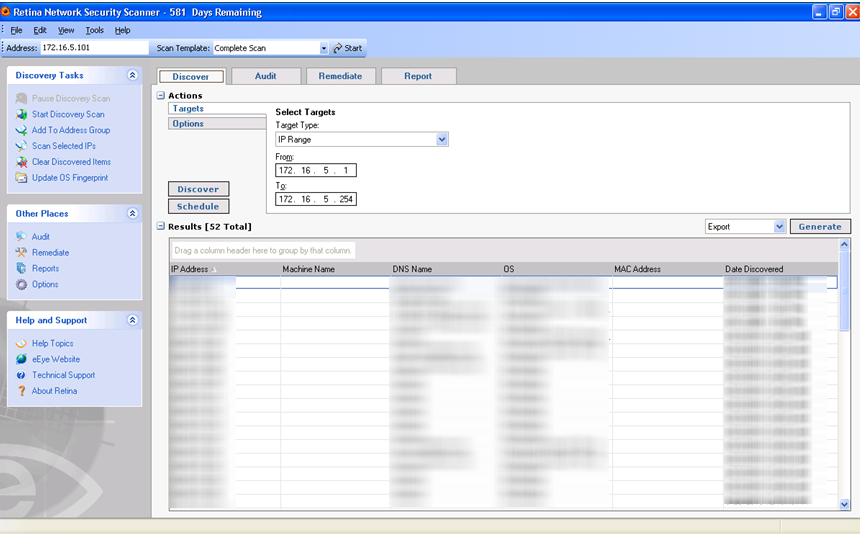Collapse the Discovery Tasks panel
The image size is (860, 534).
click(132, 75)
